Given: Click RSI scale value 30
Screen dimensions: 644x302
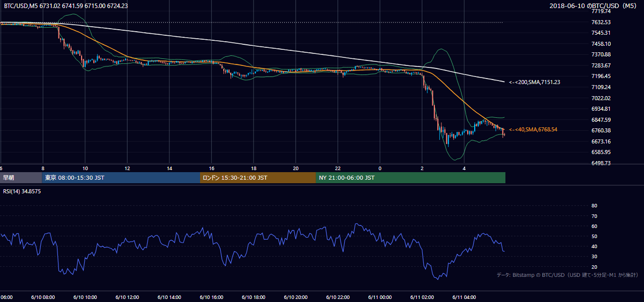Looking at the screenshot, I should (x=594, y=257).
